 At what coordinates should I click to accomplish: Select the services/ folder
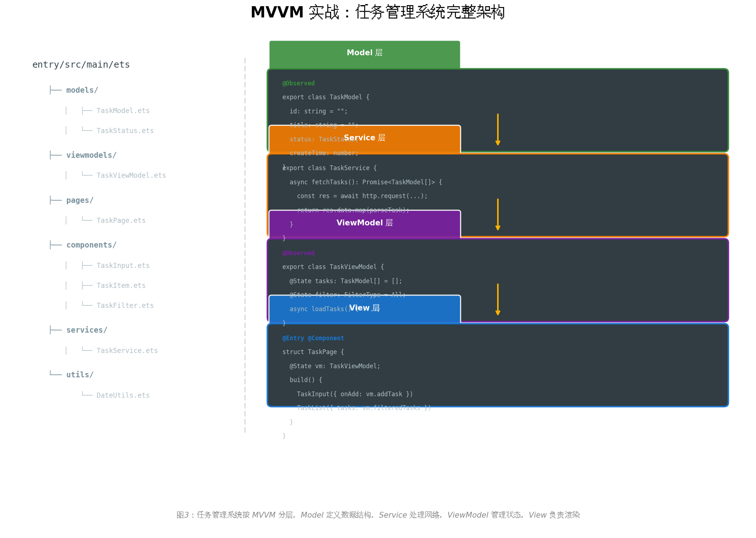[x=87, y=330]
